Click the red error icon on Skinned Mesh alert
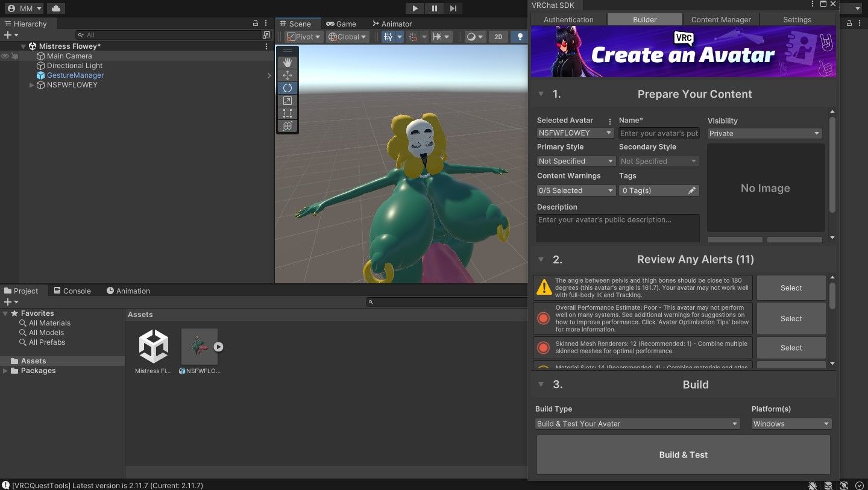Screen dimensions: 868x490 click(544, 347)
